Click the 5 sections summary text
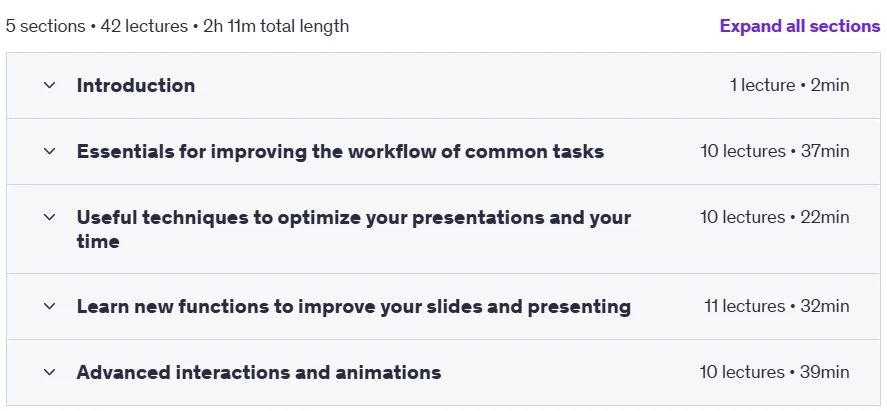Viewport: 887px width, 411px height. click(46, 26)
